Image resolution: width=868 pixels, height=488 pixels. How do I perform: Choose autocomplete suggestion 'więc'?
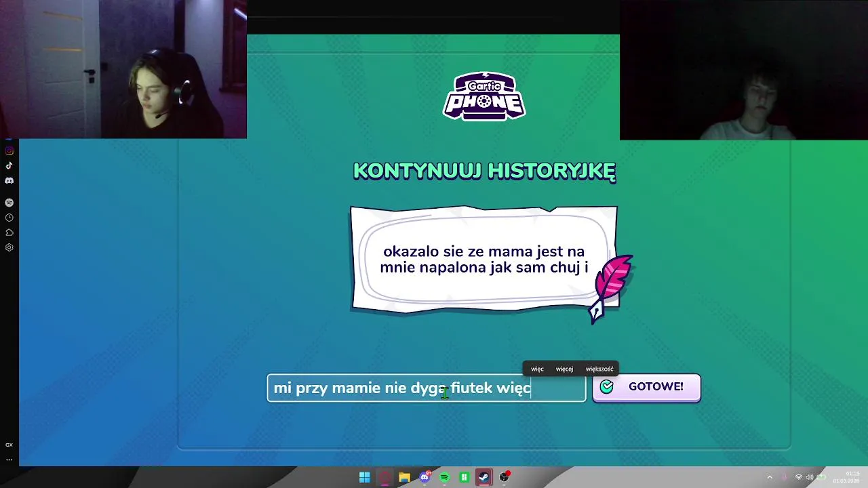(537, 369)
